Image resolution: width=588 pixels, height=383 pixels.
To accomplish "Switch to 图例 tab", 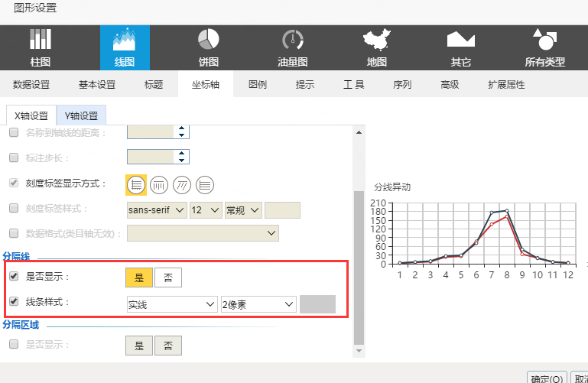I will point(258,84).
